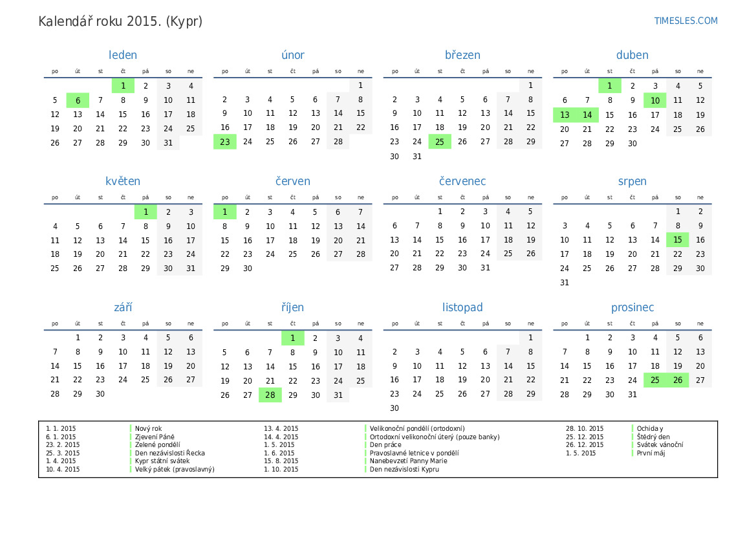
Task: Click highlighted May 1 in květen
Action: pos(146,212)
